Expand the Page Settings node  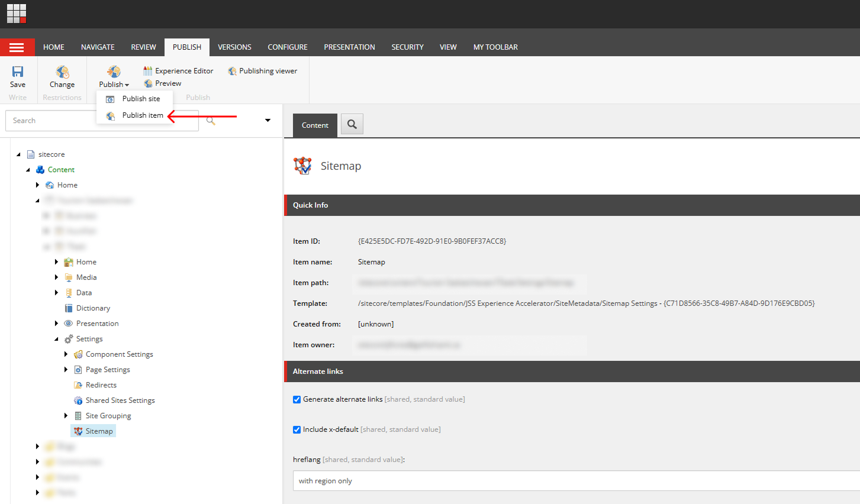[66, 370]
